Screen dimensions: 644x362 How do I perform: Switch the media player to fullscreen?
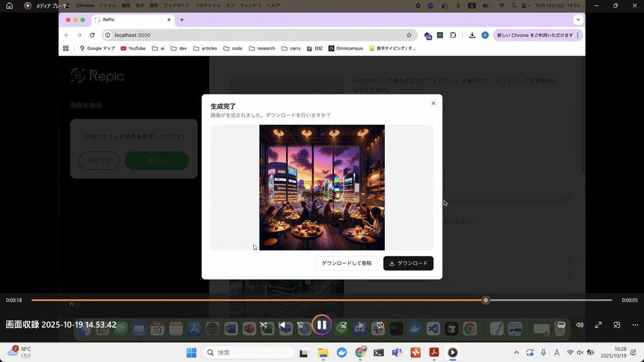598,325
